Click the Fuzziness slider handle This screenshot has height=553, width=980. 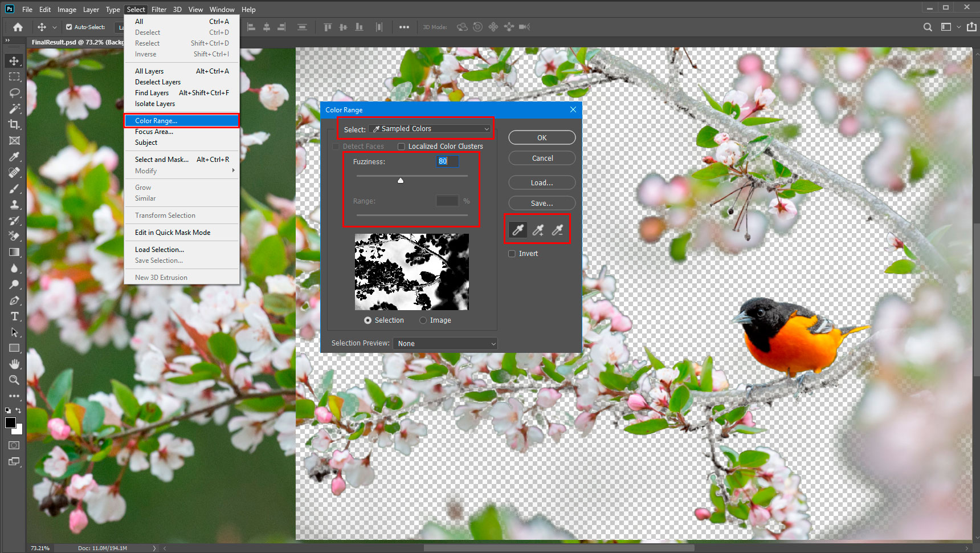tap(401, 181)
